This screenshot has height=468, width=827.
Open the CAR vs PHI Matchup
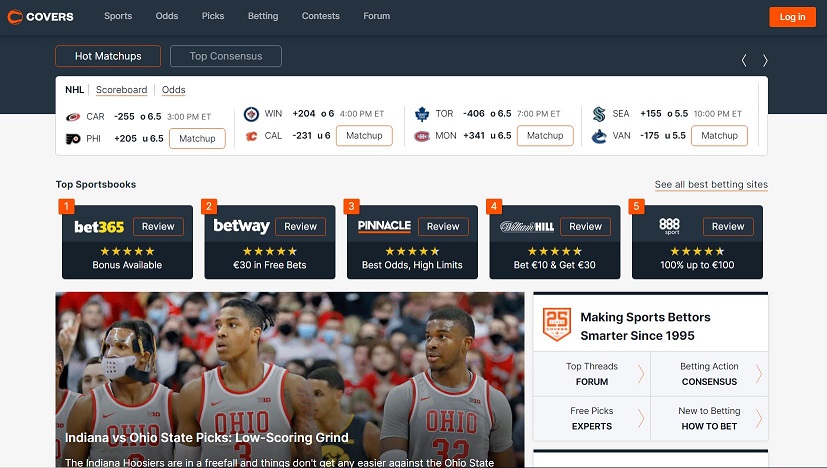point(197,139)
